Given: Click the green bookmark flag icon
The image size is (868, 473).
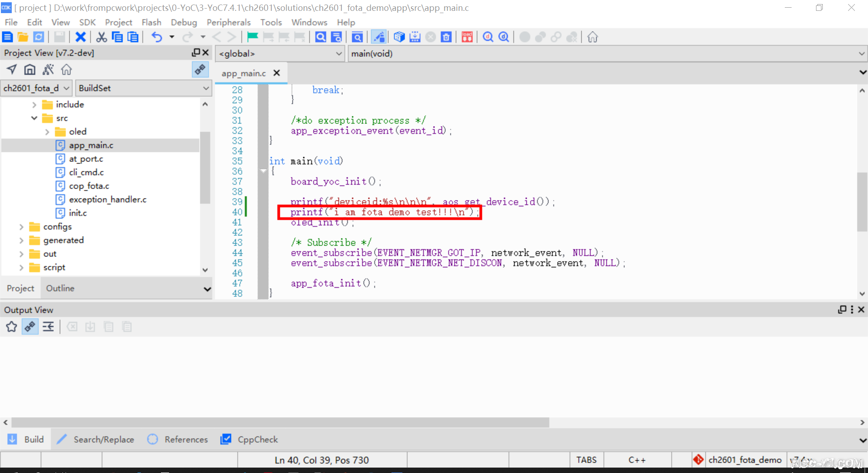Looking at the screenshot, I should click(252, 37).
